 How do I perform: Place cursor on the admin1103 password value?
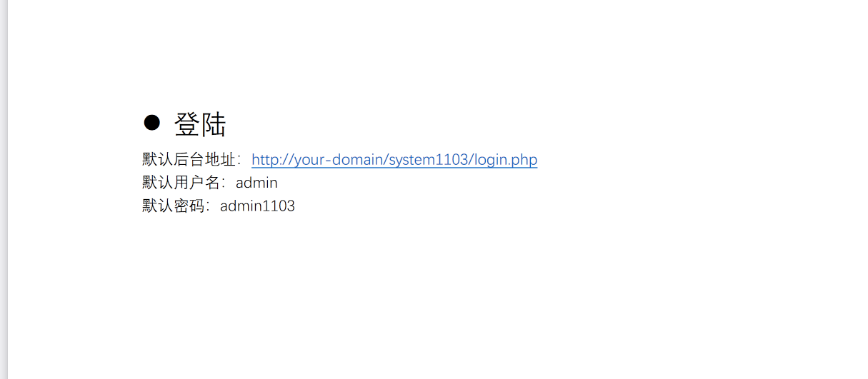coord(257,206)
